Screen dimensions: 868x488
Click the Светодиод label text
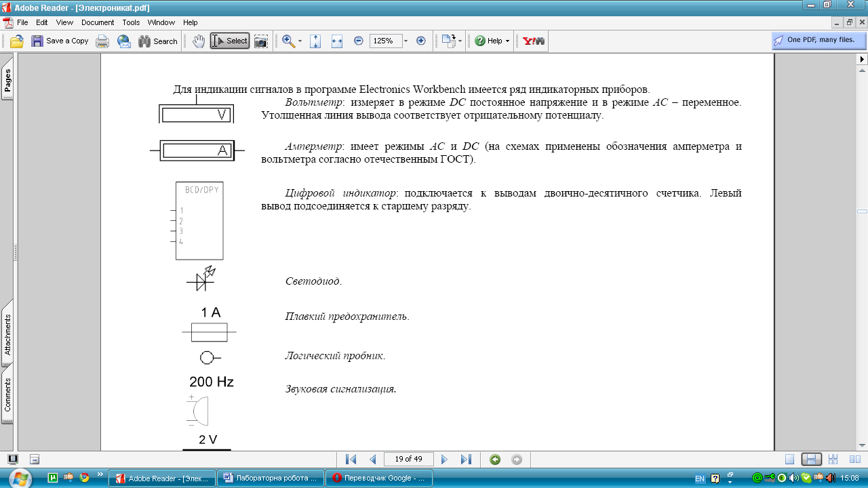(x=313, y=281)
